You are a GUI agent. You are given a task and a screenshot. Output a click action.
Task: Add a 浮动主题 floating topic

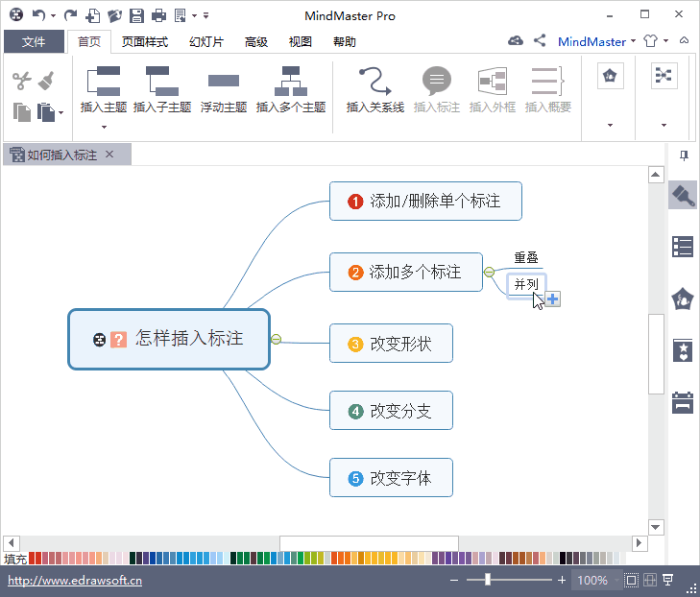coord(224,81)
